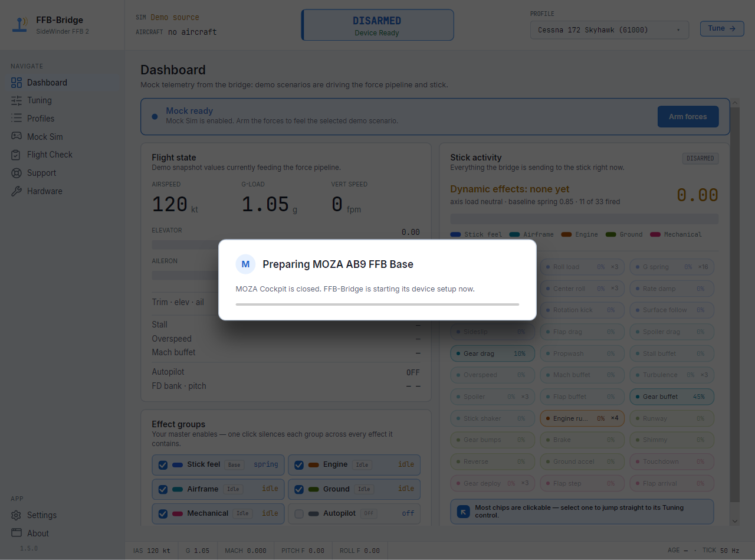
Task: Select the Center roll chip
Action: point(582,289)
